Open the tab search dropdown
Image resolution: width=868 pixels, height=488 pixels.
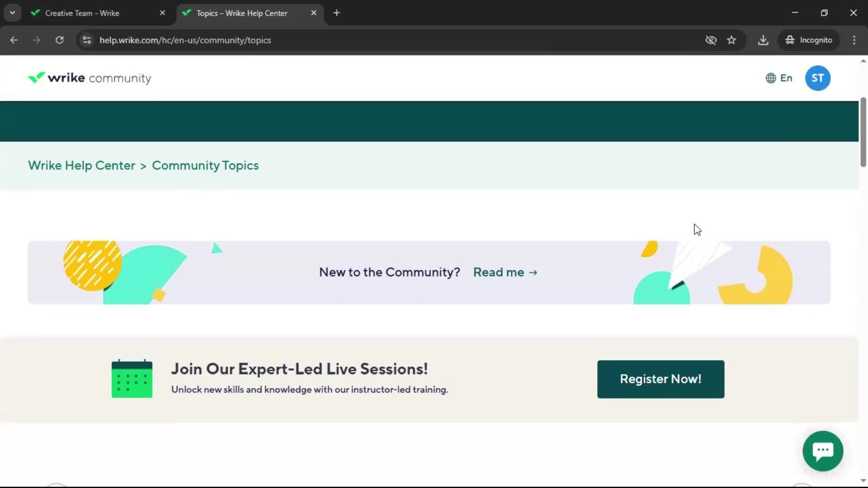[x=12, y=13]
